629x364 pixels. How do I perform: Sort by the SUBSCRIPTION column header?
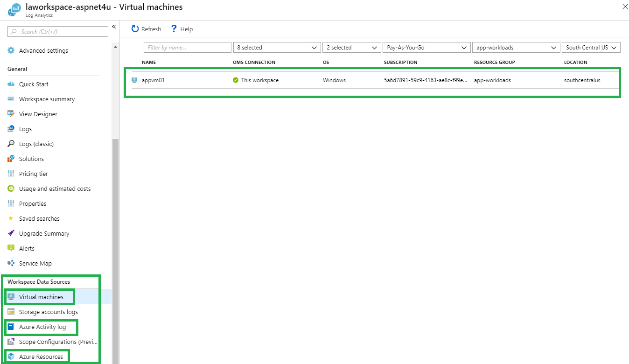(401, 62)
